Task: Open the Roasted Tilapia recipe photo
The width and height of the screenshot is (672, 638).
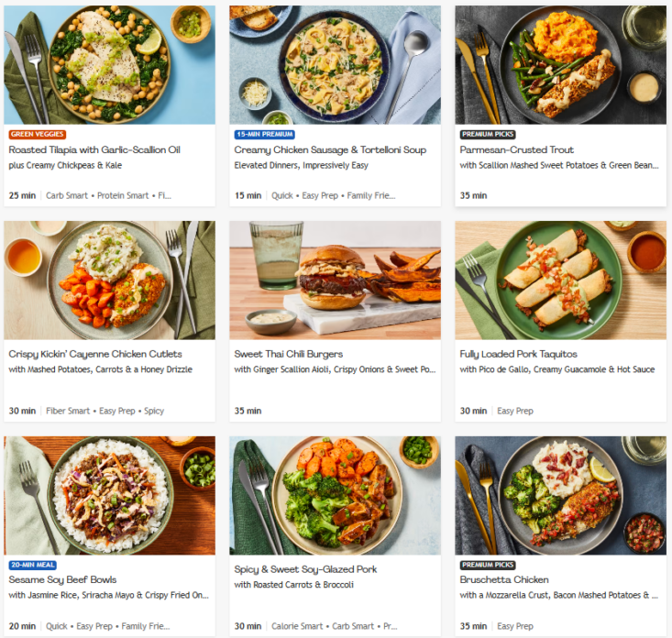Action: click(109, 64)
